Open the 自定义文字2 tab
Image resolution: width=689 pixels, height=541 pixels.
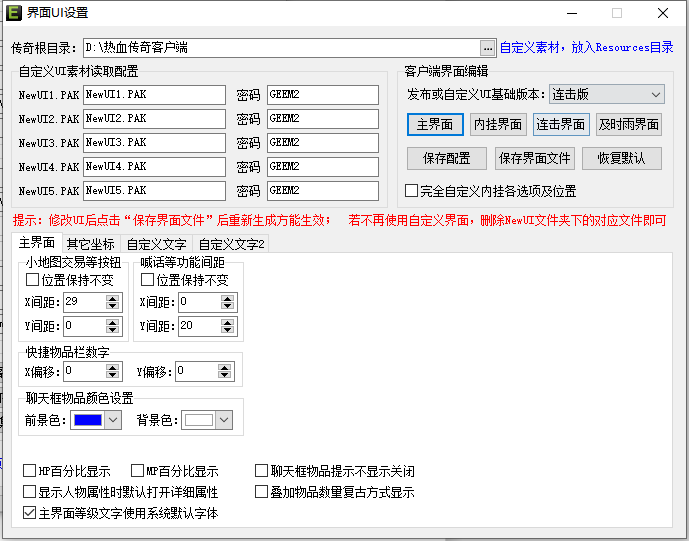click(x=231, y=244)
